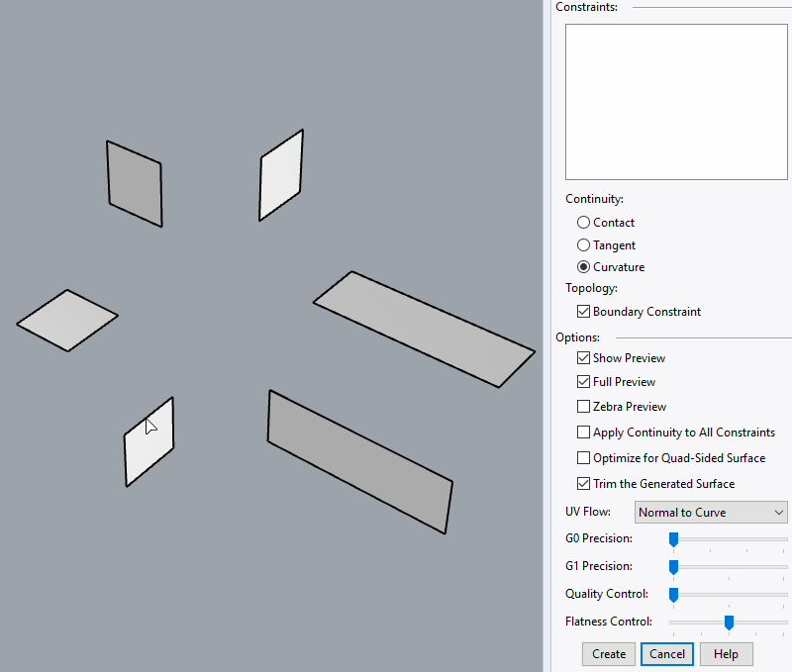The height and width of the screenshot is (672, 792).
Task: Click the Cancel button
Action: 666,654
